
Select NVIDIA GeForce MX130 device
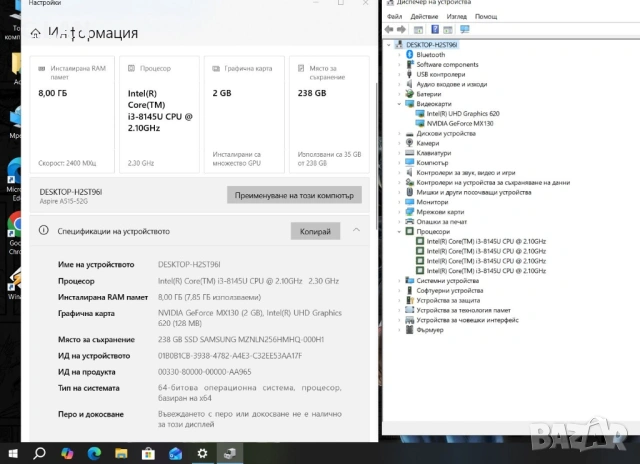coord(460,124)
